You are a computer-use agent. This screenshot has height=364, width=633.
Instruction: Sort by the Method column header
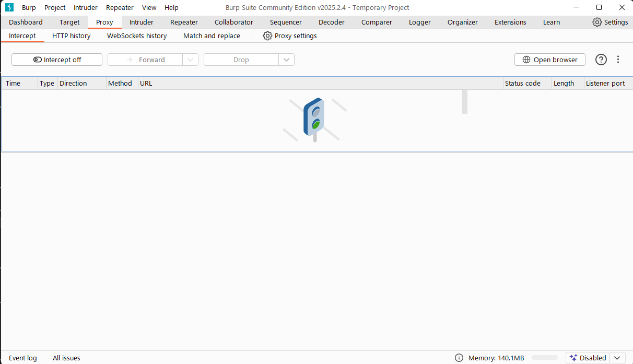[122, 83]
